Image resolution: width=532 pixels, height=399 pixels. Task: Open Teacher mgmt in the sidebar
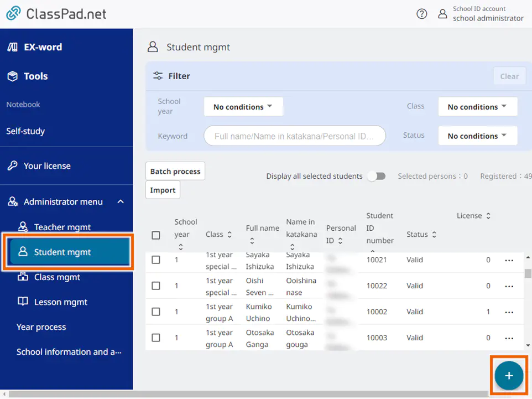click(x=62, y=227)
